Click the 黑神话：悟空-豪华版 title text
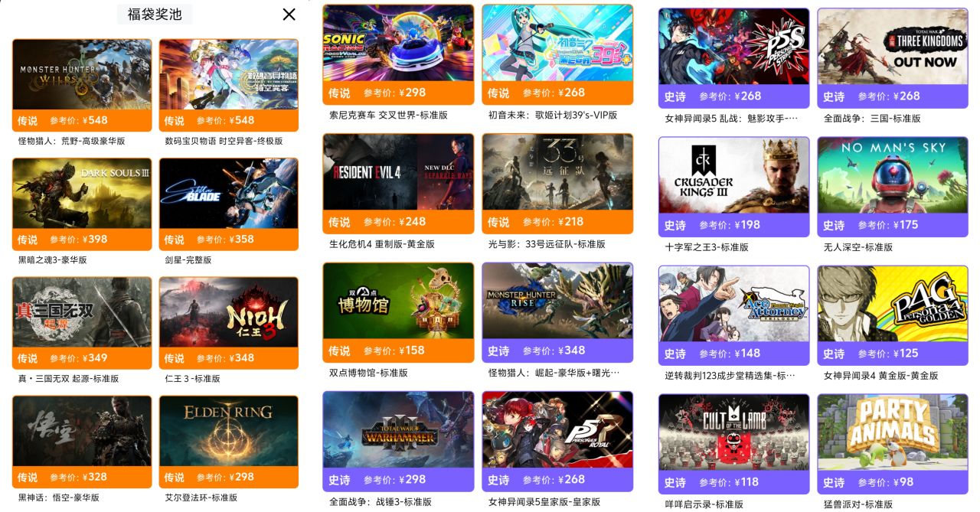The width and height of the screenshot is (980, 512). point(59,497)
